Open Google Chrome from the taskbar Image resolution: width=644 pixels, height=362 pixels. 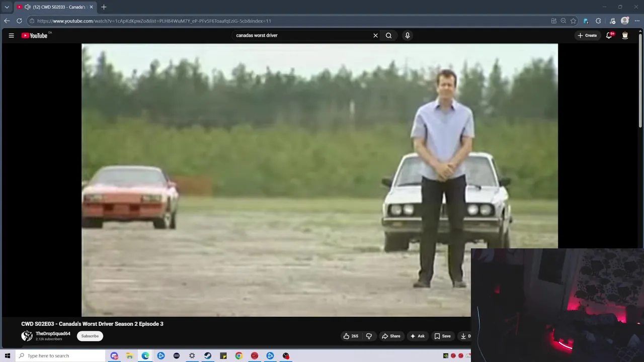point(239,356)
